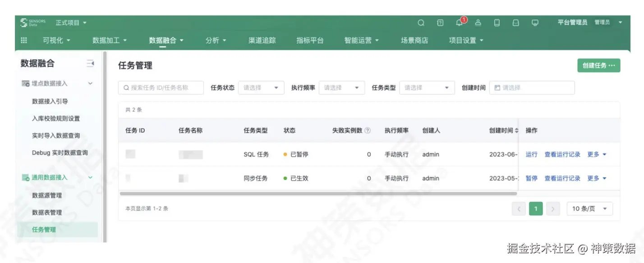Image resolution: width=644 pixels, height=263 pixels.
Task: Click 暂停 for the 同步任务 row
Action: (532, 178)
